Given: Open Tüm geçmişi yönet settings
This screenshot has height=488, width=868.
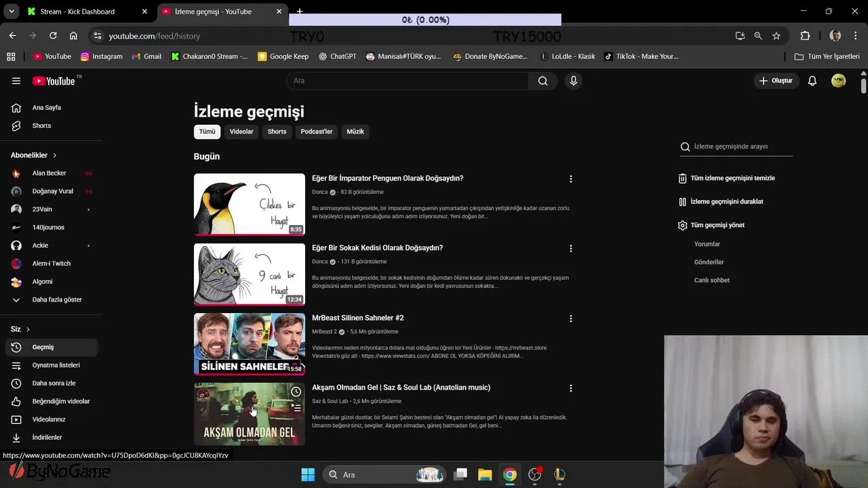Looking at the screenshot, I should pyautogui.click(x=711, y=225).
